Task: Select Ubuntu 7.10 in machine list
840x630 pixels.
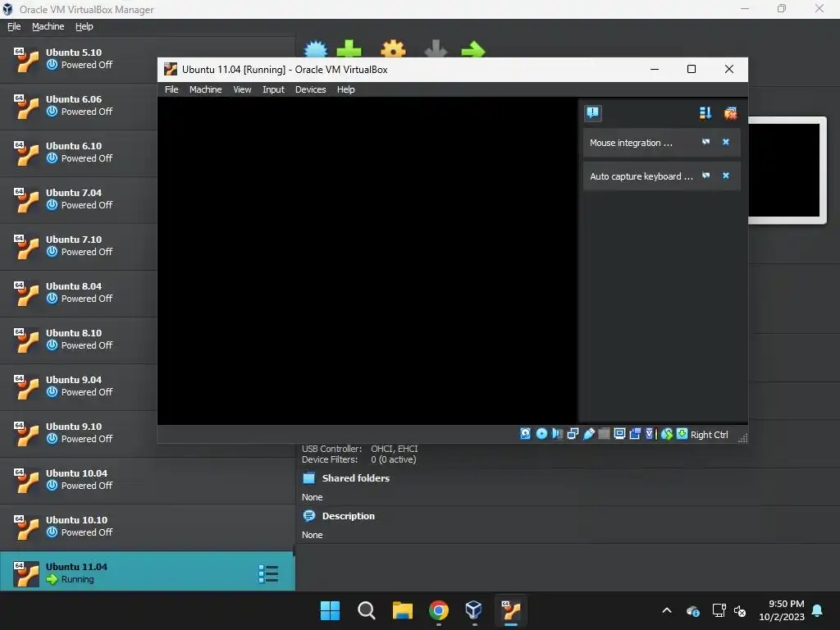Action: [78, 246]
